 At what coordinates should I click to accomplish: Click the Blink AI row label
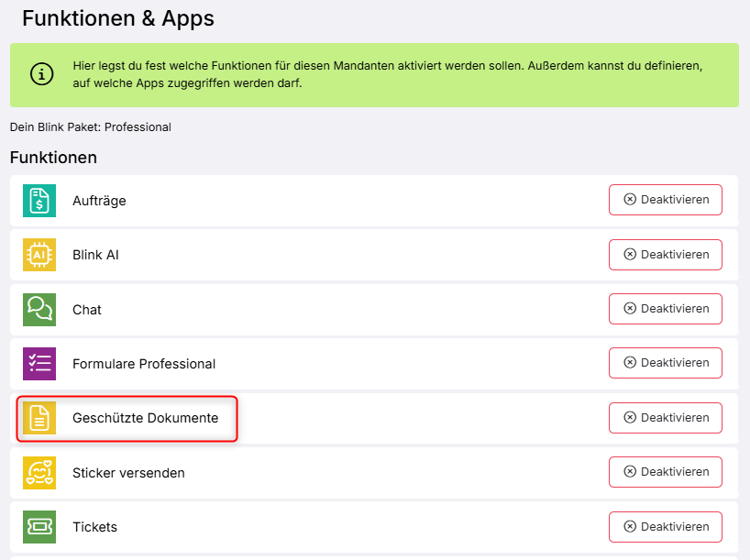tap(95, 255)
